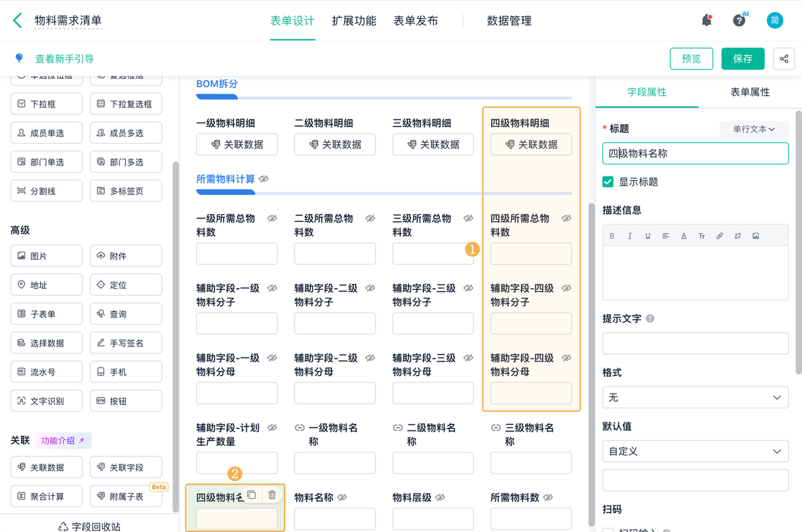Insert an image in the description editor
802x532 pixels.
tap(756, 236)
